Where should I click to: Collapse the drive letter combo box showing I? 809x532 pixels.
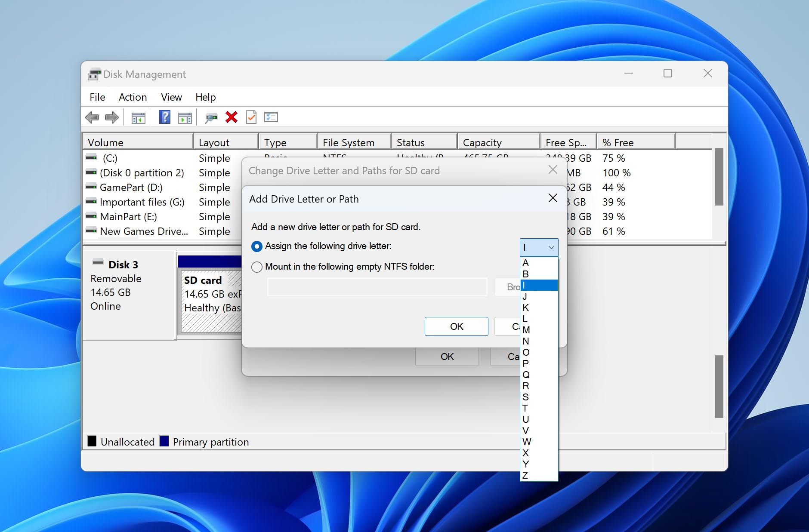coord(539,247)
